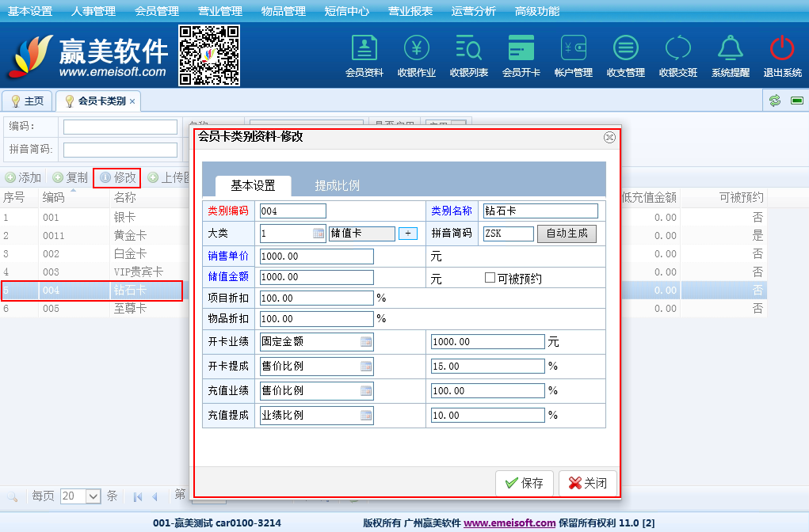Expand the 充值提成 dropdown

click(366, 416)
